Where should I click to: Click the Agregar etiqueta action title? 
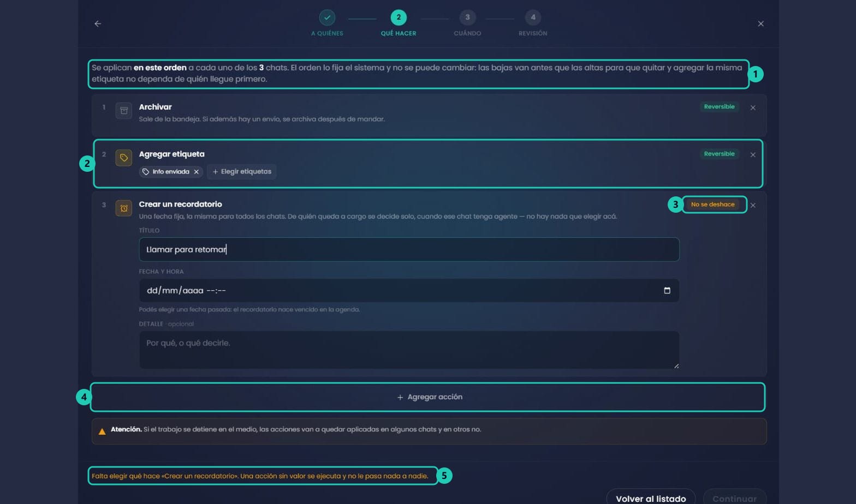[171, 154]
